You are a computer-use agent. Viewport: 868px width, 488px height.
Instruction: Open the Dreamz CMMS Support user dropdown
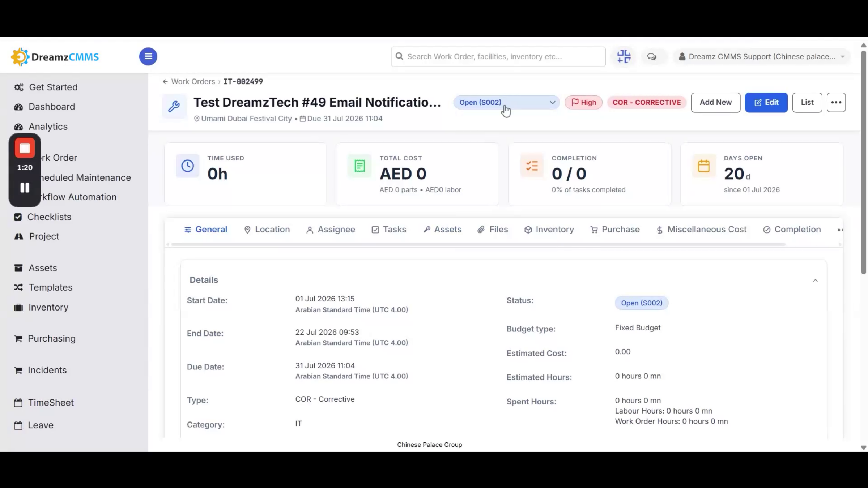tap(762, 57)
